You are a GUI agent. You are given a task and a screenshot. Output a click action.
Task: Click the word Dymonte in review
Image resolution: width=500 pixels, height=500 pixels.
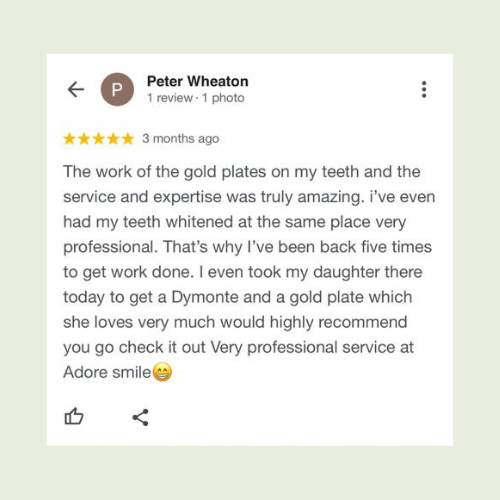point(205,297)
